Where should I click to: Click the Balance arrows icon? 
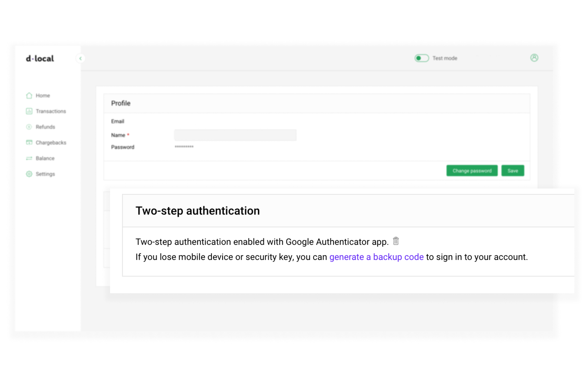pyautogui.click(x=29, y=158)
